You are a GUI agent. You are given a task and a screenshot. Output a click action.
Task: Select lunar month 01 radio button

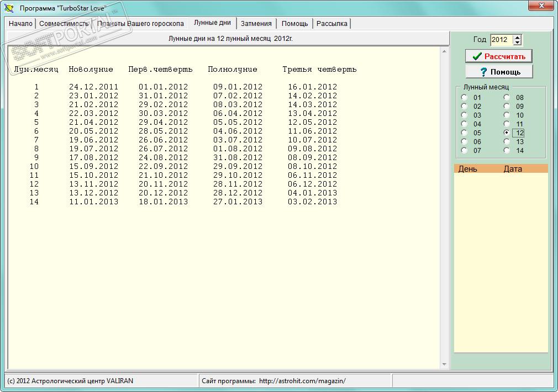point(464,97)
